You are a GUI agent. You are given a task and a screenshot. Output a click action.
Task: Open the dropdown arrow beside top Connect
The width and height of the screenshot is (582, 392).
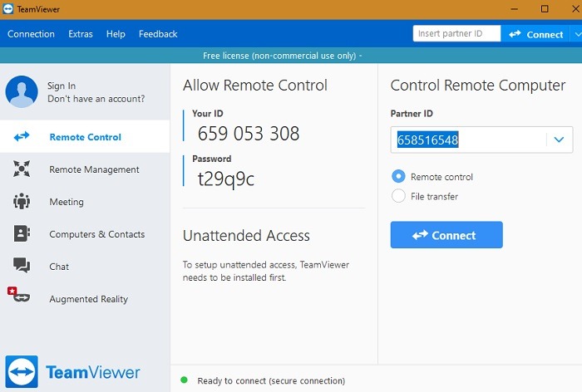[577, 34]
